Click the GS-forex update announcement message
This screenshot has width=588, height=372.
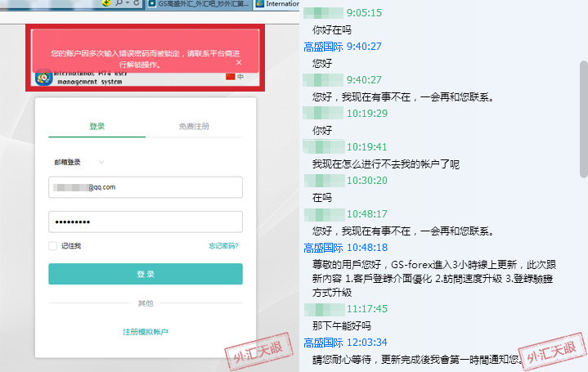tap(434, 279)
